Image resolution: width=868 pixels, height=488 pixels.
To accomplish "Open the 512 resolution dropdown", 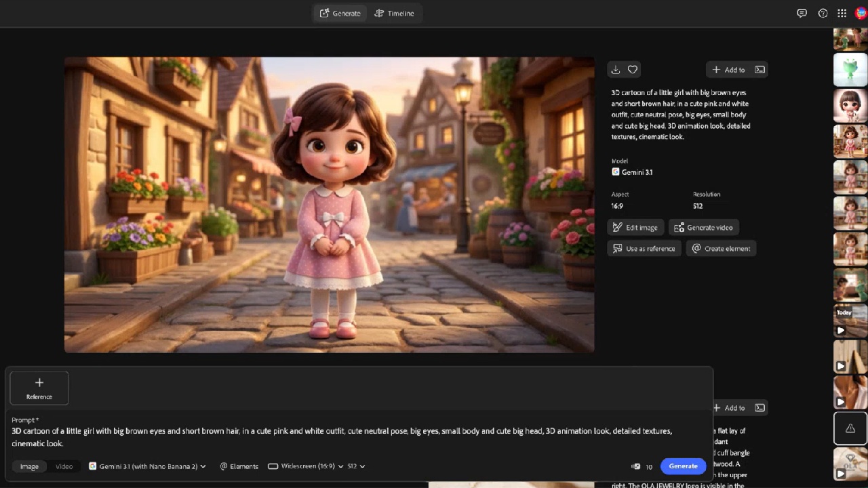I will coord(357,466).
